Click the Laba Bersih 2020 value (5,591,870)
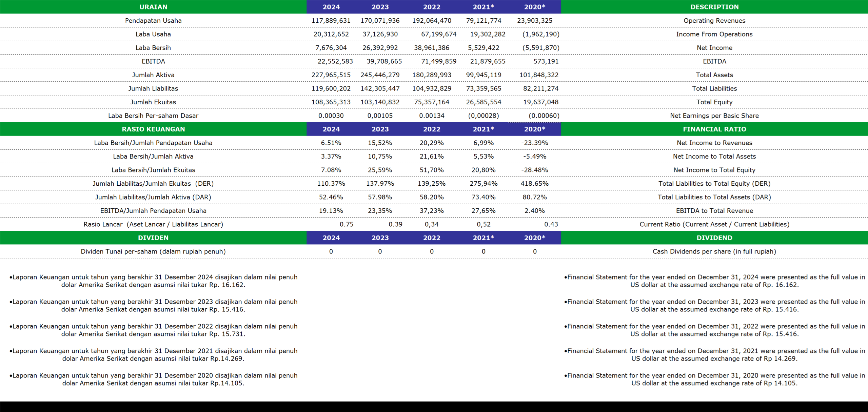Screen dimensions: 868x412 [541, 48]
